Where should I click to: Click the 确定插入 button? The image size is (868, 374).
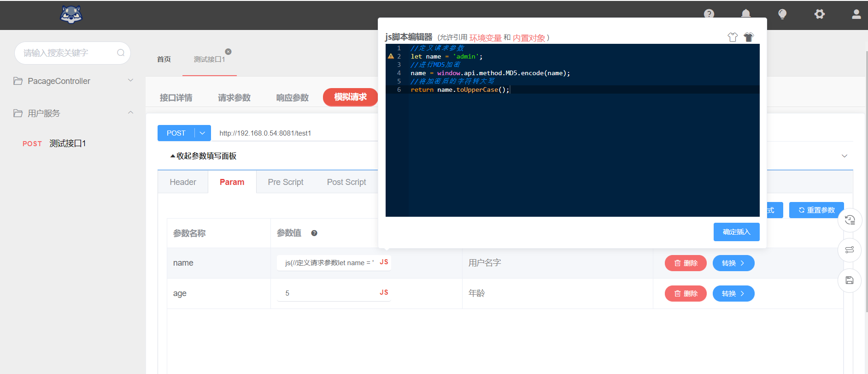[x=736, y=232]
